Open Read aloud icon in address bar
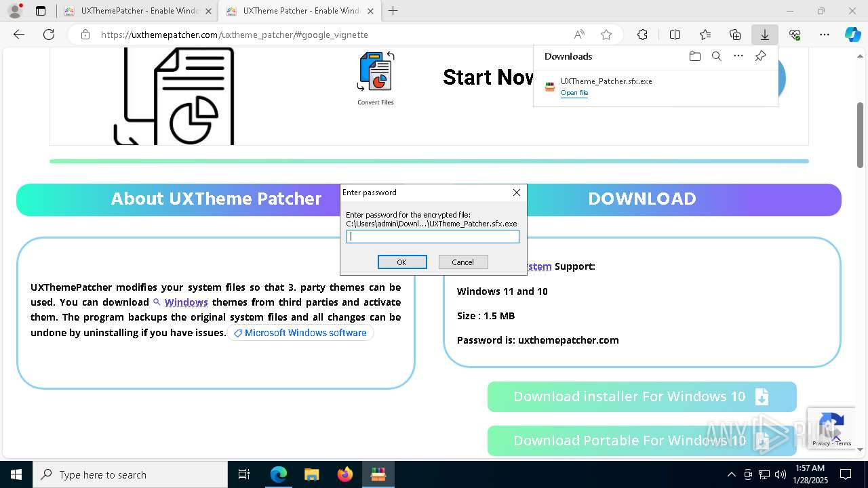 [x=579, y=35]
